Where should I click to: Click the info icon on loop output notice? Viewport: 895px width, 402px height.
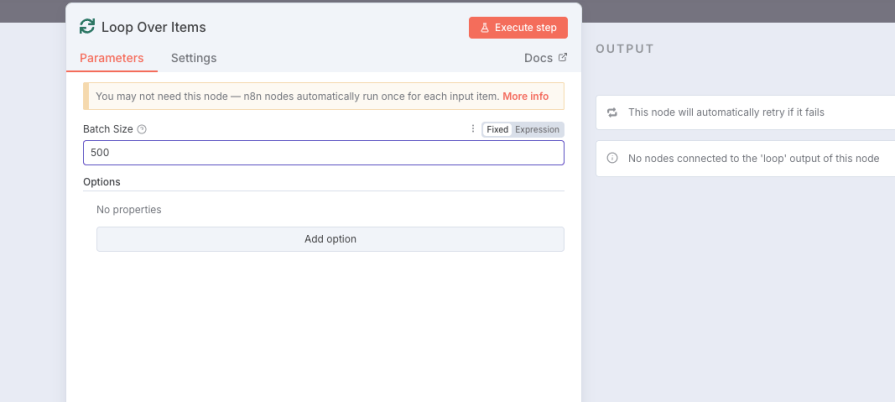(x=612, y=159)
